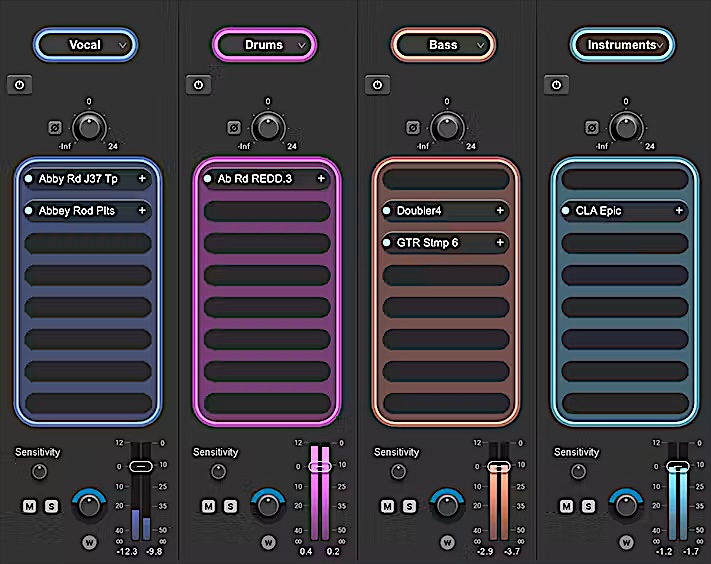The width and height of the screenshot is (711, 564).
Task: Click the Drums input gain knob
Action: click(x=268, y=127)
